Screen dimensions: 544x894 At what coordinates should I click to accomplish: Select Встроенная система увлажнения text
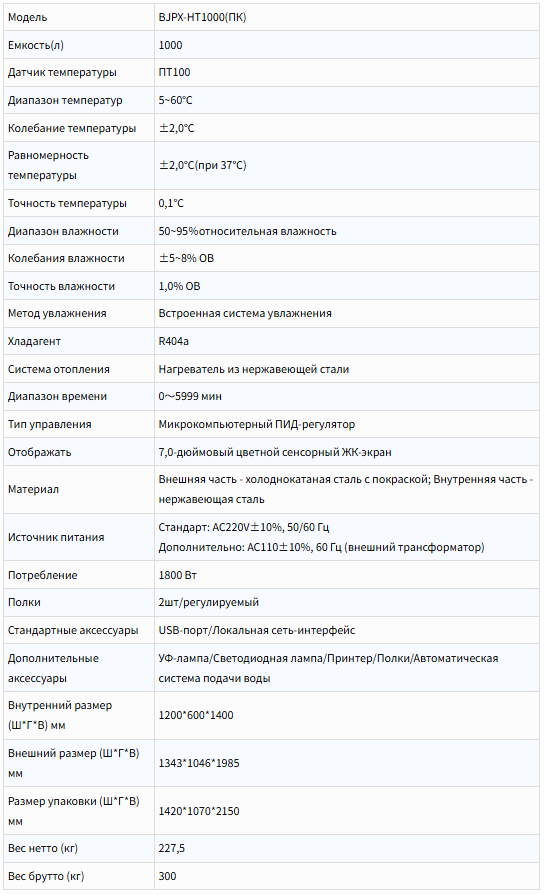(x=245, y=314)
